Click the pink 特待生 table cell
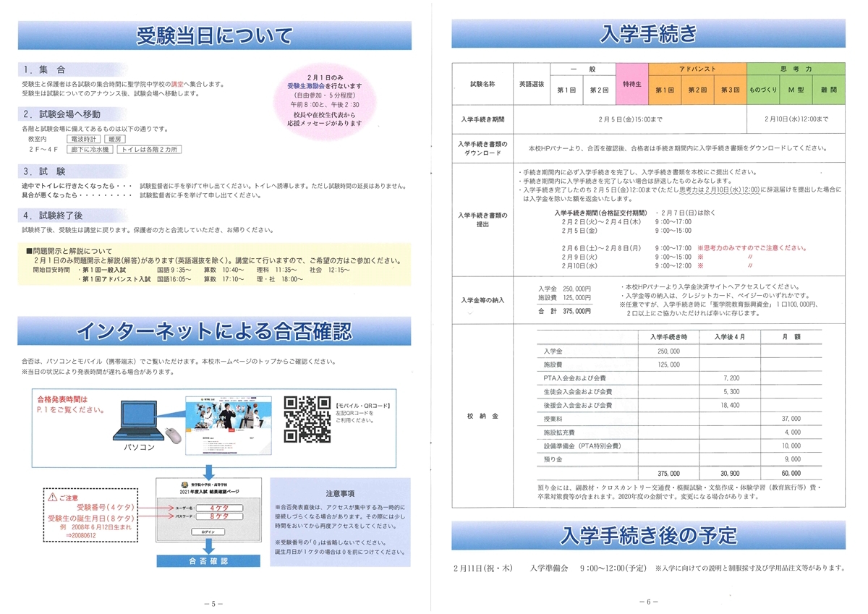The image size is (868, 614). coord(632,84)
